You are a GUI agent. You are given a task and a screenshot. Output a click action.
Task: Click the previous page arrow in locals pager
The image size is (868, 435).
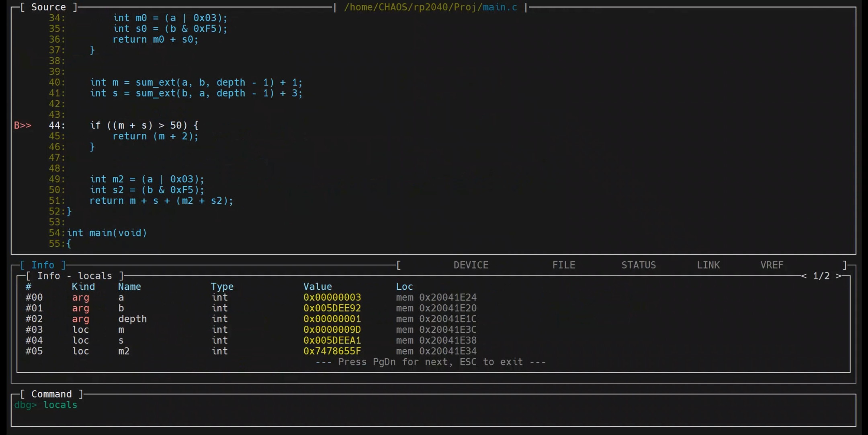(x=804, y=276)
